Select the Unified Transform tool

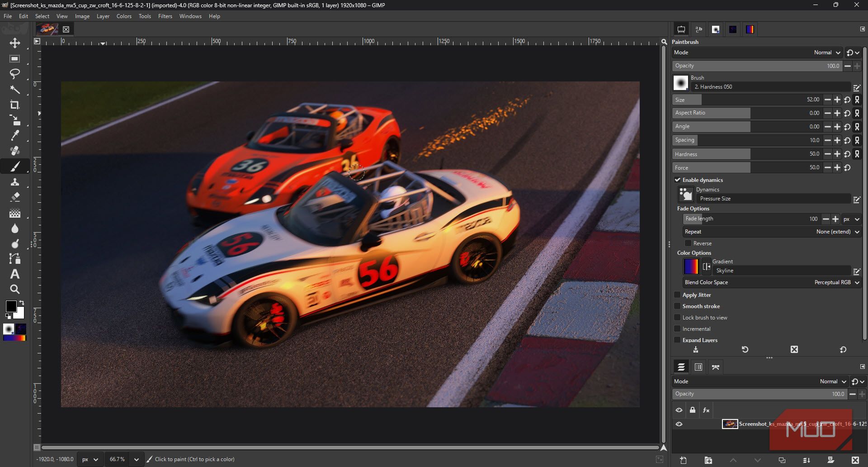pos(15,120)
